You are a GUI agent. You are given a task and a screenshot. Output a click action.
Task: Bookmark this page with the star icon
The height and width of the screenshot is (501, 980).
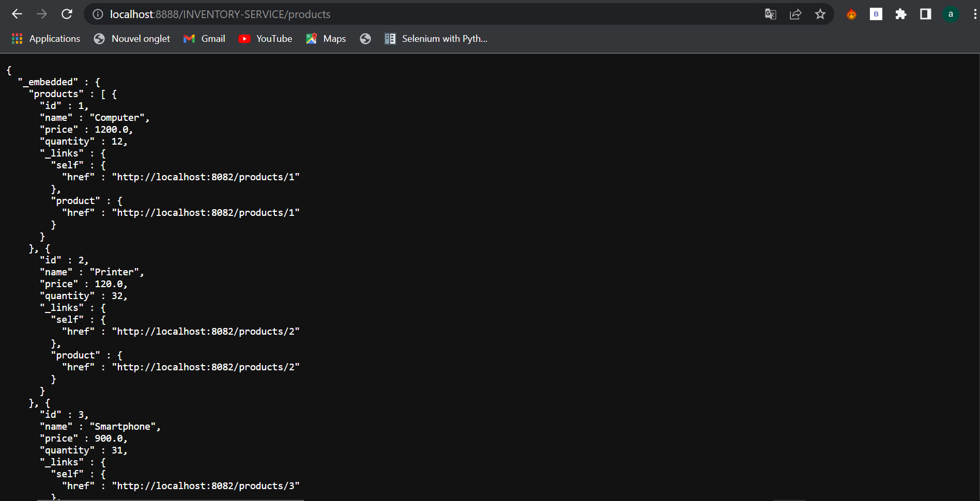pos(820,14)
